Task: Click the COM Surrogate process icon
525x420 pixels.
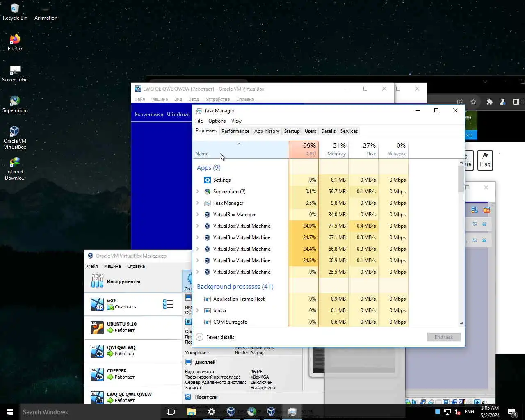Action: [x=207, y=322]
